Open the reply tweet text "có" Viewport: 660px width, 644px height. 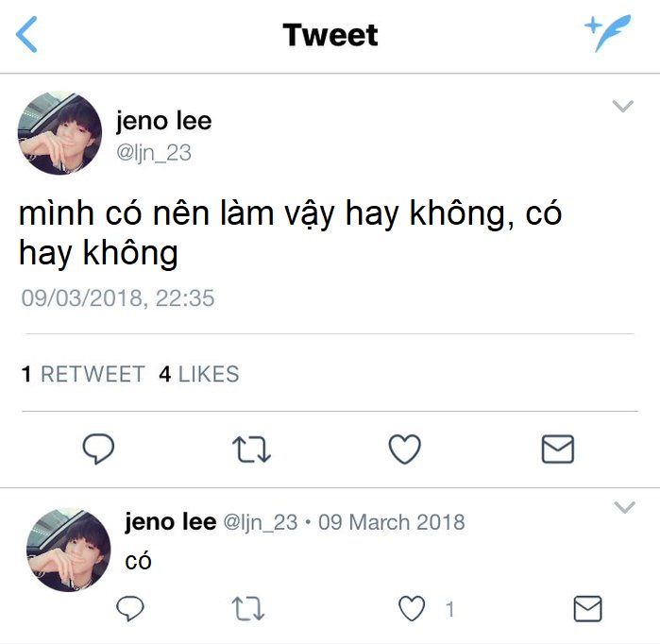[x=138, y=561]
